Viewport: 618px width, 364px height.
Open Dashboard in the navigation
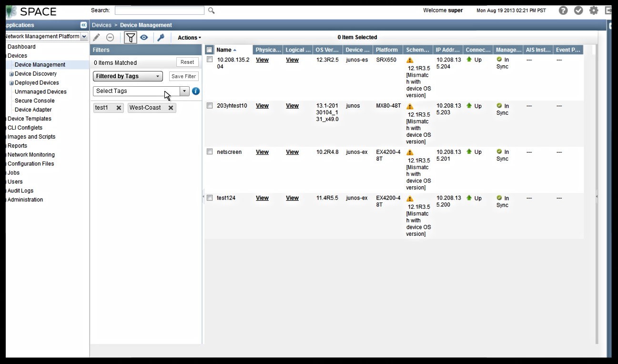[21, 47]
